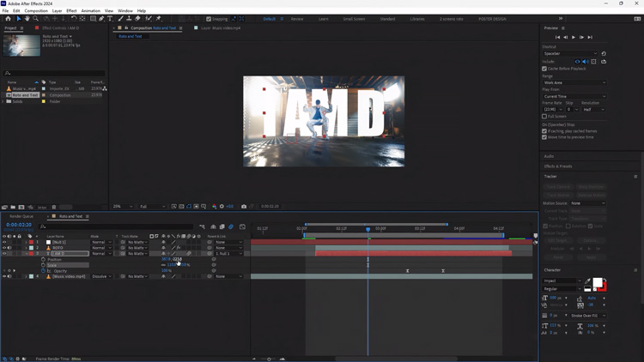Viewport: 644px width, 362px height.
Task: Open Motion Source dropdown in Tracker
Action: 587,203
